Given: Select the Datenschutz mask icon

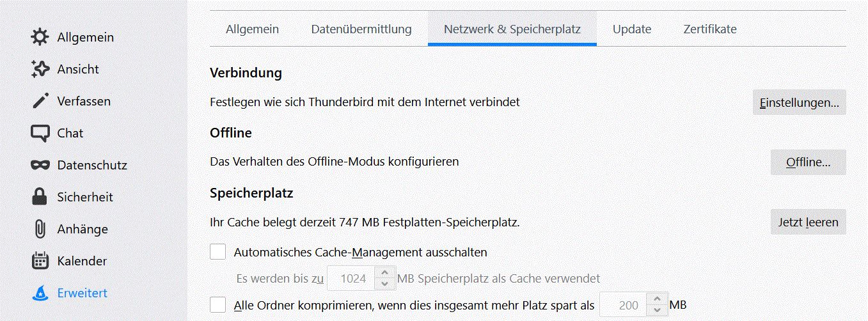Looking at the screenshot, I should [x=40, y=165].
